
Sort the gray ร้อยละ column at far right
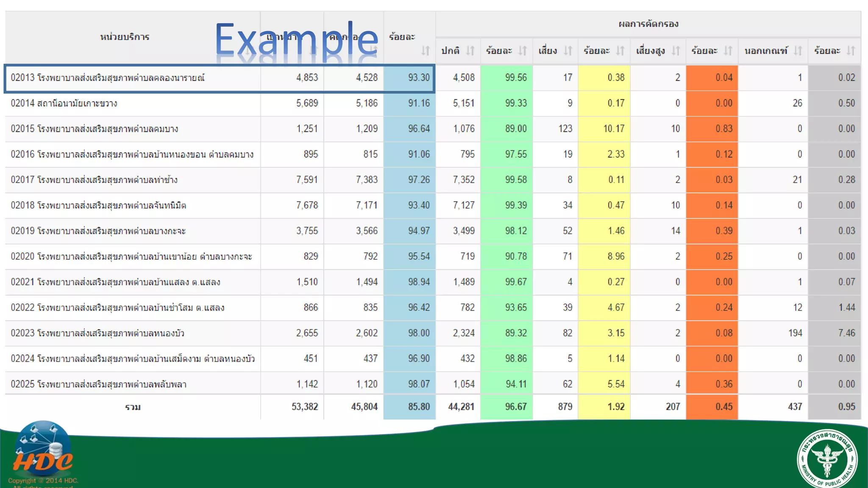(851, 51)
